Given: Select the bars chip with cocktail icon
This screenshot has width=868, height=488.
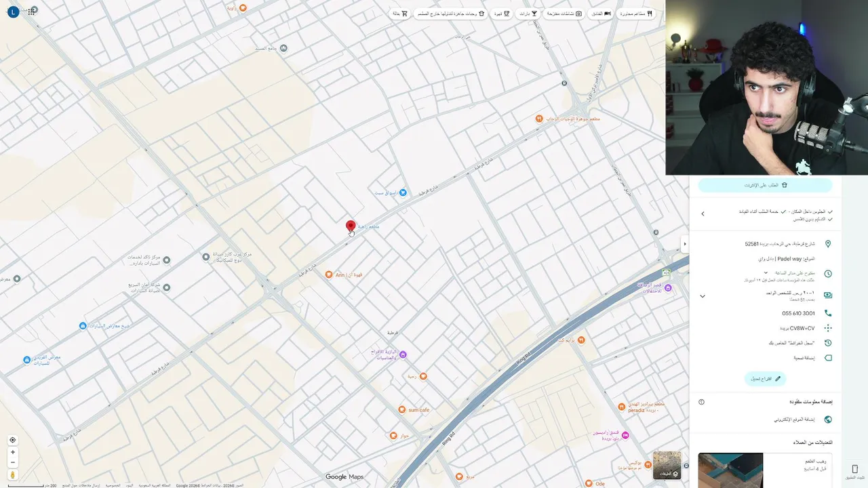Looking at the screenshot, I should (x=528, y=14).
